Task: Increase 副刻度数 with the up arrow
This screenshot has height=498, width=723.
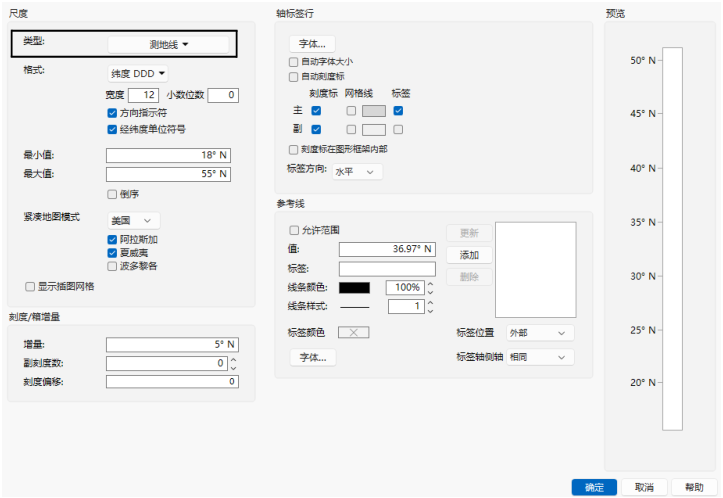Action: click(233, 360)
